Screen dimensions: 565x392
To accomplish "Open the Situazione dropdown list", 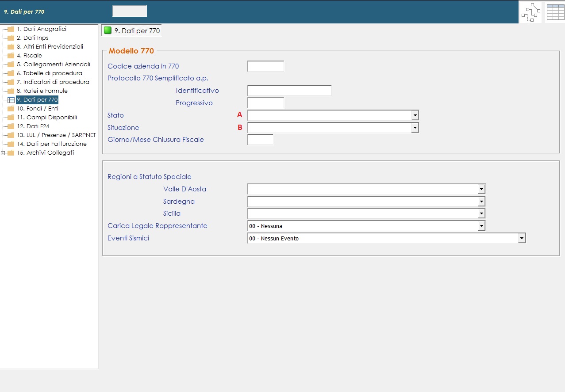I will coord(415,128).
